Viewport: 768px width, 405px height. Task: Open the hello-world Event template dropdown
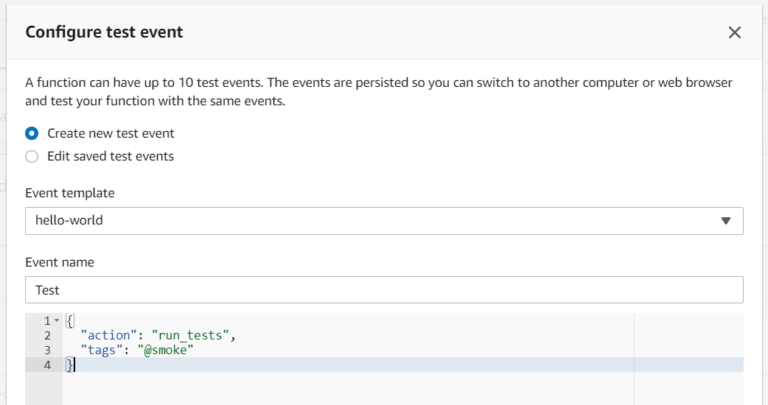(x=383, y=221)
